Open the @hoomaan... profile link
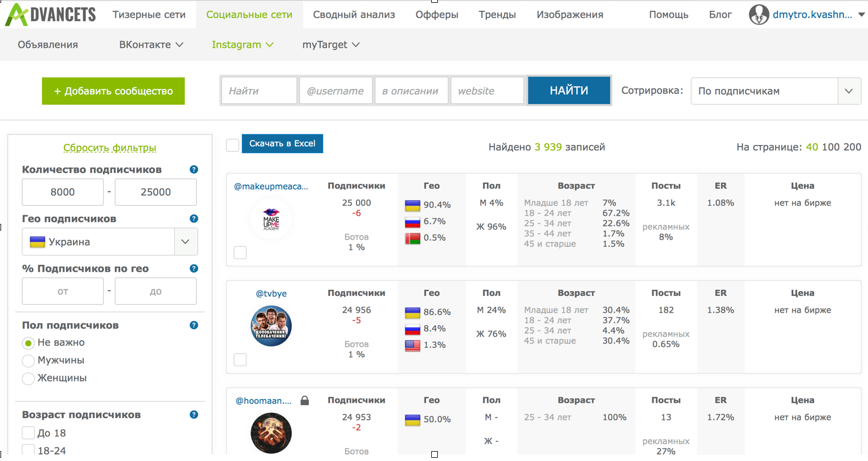The image size is (868, 461). (x=264, y=401)
